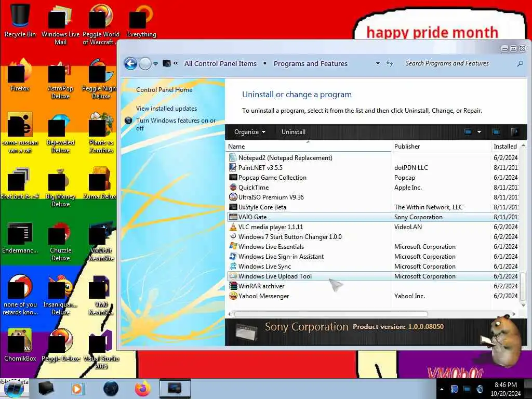
Task: Sort by the Installed column header
Action: 505,147
